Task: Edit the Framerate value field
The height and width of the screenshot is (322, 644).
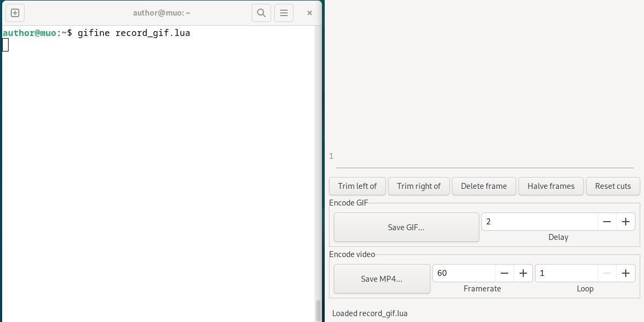Action: point(464,273)
